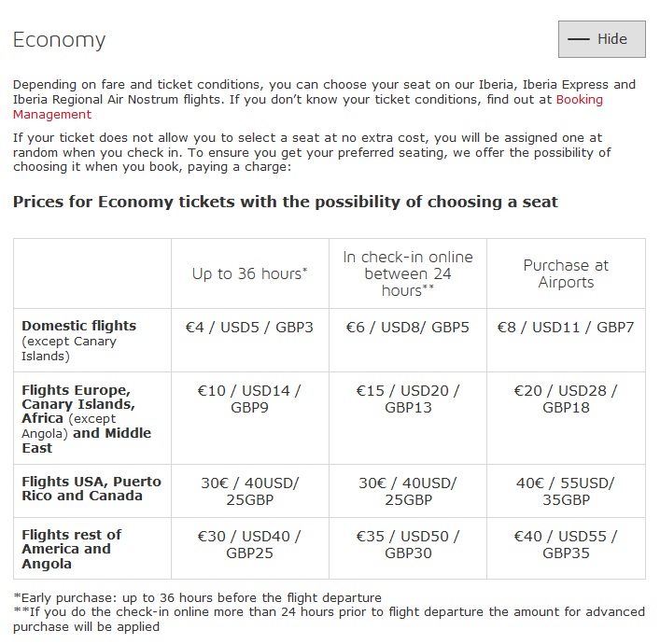Image resolution: width=660 pixels, height=644 pixels.
Task: Collapse the Economy section with Hide button
Action: [601, 39]
